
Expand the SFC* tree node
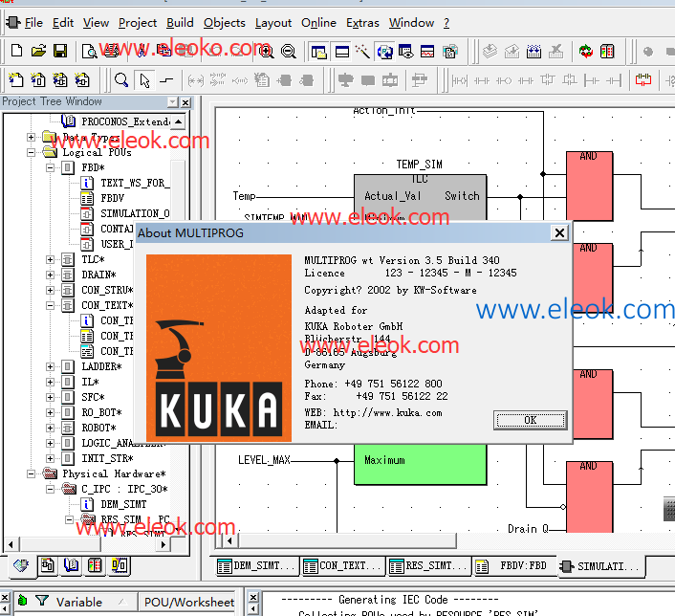coord(51,397)
